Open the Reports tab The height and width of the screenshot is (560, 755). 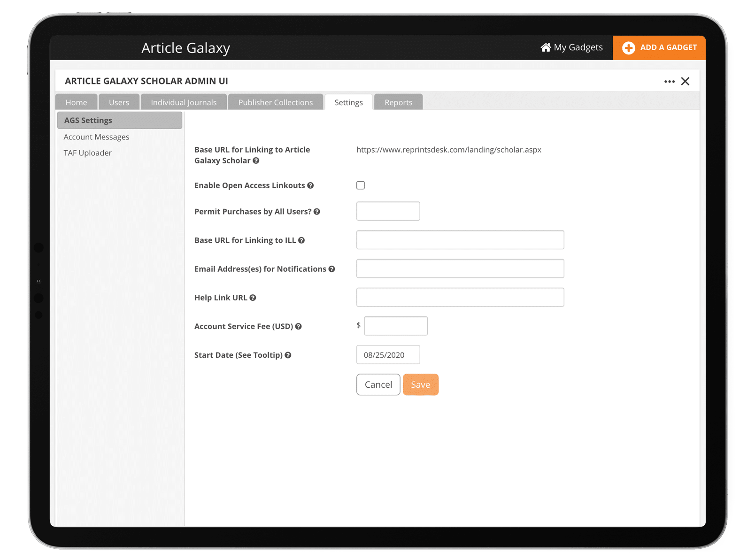pos(399,102)
